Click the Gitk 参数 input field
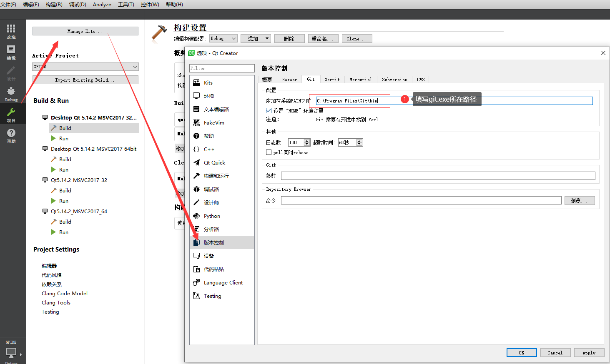The image size is (610, 364). tap(438, 176)
